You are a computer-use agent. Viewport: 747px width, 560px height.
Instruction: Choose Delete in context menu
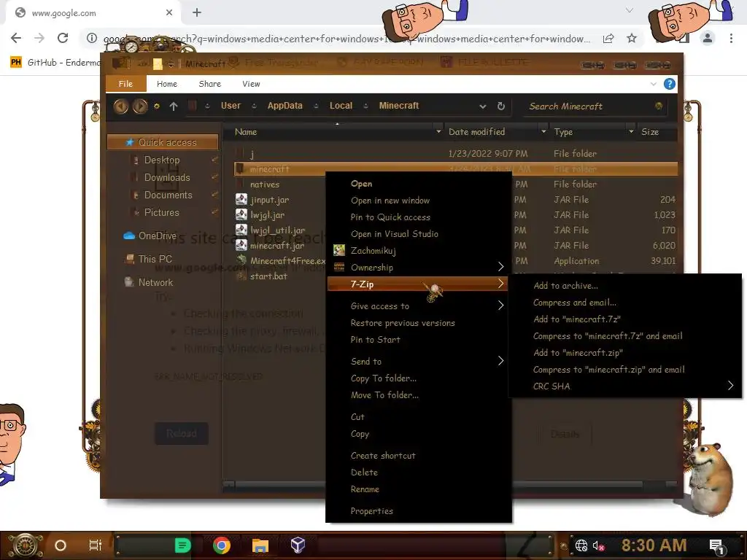click(x=364, y=472)
